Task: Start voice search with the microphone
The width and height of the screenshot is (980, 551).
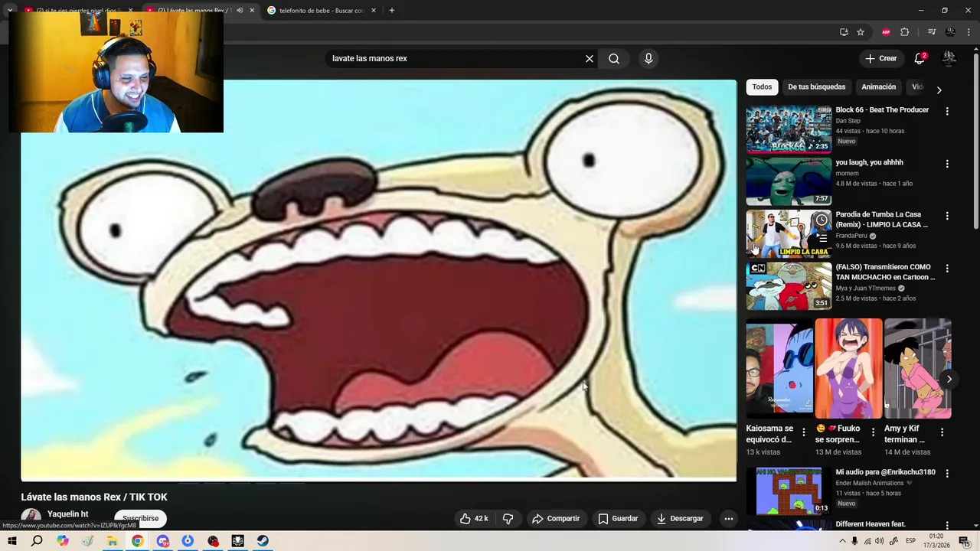Action: coord(648,59)
